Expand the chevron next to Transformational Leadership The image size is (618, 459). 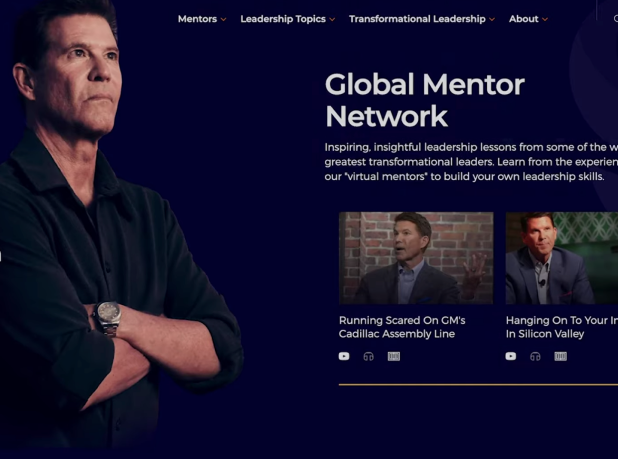492,19
